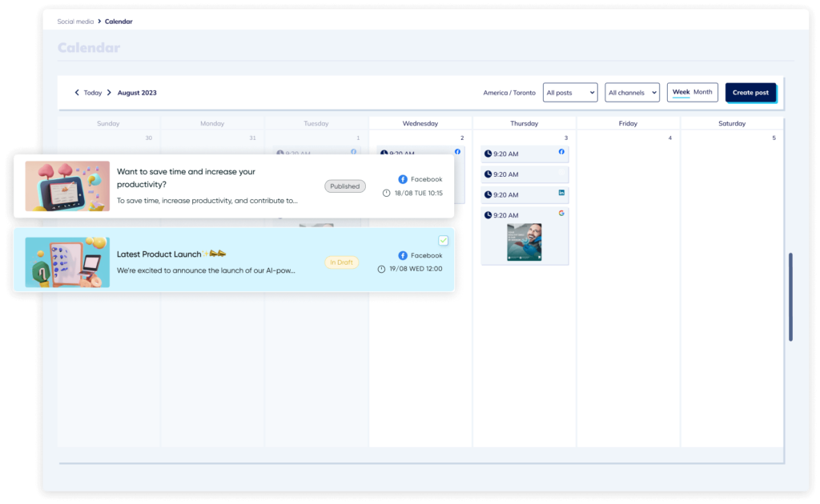Click the clock icon beside 18/08 TUE 10:15
Image resolution: width=820 pixels, height=504 pixels.
(x=387, y=193)
